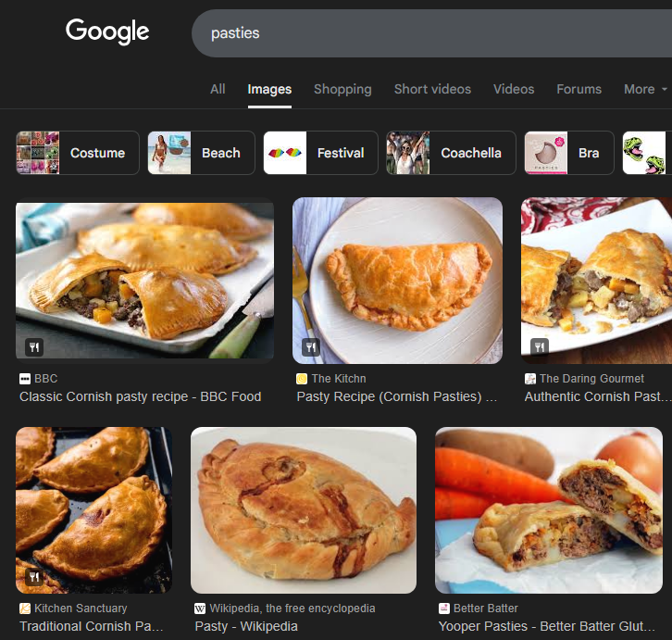Click the search box containing pasties
The width and height of the screenshot is (672, 640).
click(431, 33)
